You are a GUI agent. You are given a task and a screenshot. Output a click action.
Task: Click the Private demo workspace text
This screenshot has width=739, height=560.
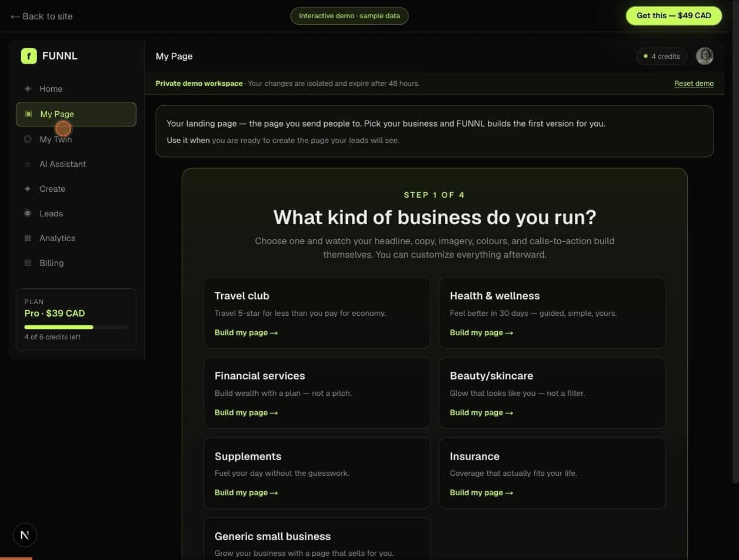click(199, 84)
